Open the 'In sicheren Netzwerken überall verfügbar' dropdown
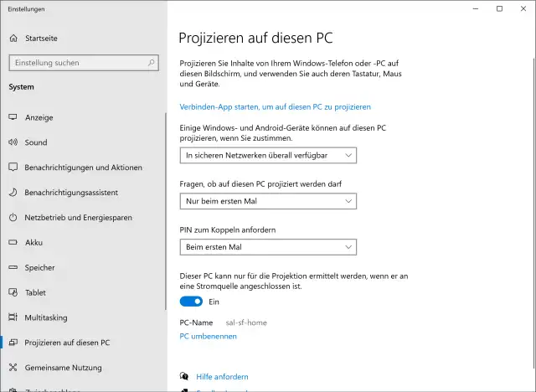The width and height of the screenshot is (536, 392). point(268,155)
